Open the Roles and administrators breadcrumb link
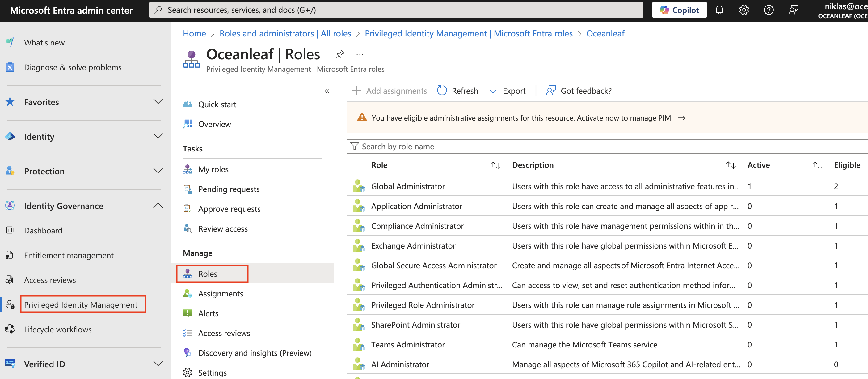 pyautogui.click(x=285, y=33)
